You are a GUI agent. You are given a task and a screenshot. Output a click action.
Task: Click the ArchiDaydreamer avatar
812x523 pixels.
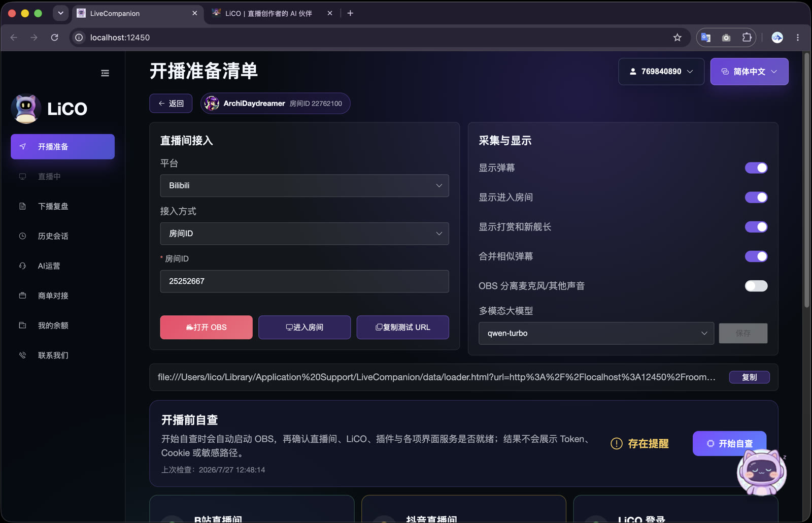[x=212, y=104]
